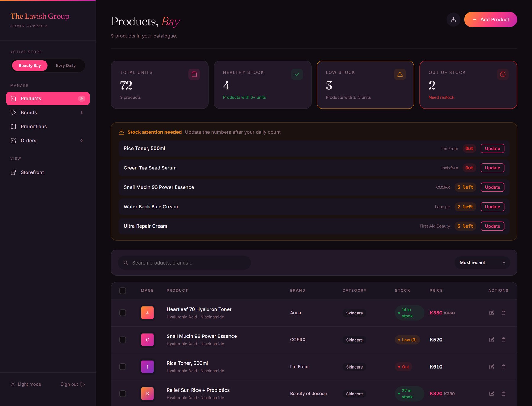Open Products in the sidebar menu
This screenshot has height=406, width=532.
[x=48, y=99]
